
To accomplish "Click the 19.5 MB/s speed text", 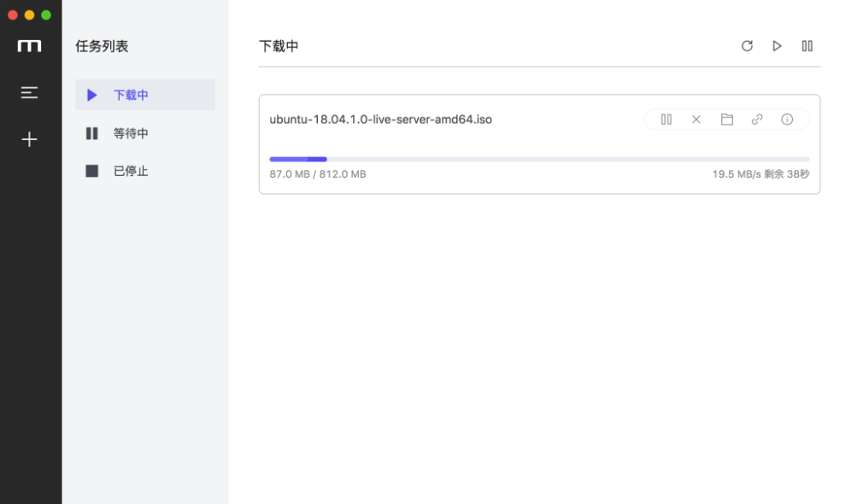I will tap(736, 174).
